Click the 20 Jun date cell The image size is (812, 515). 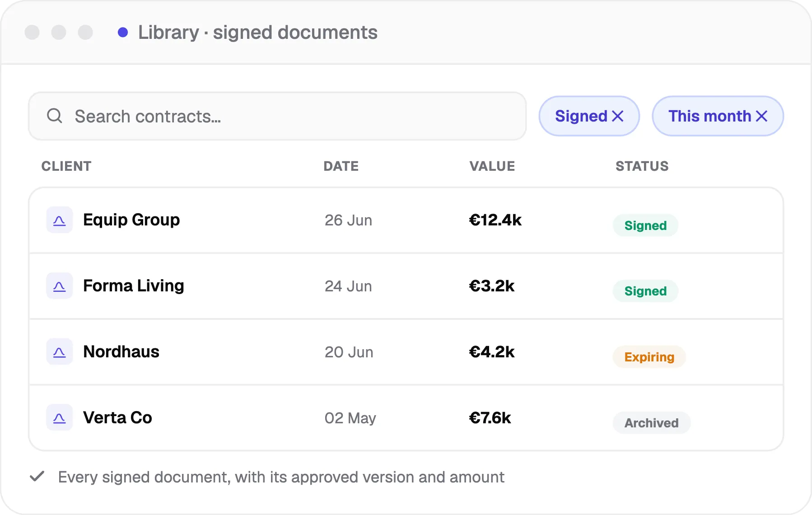(x=349, y=352)
